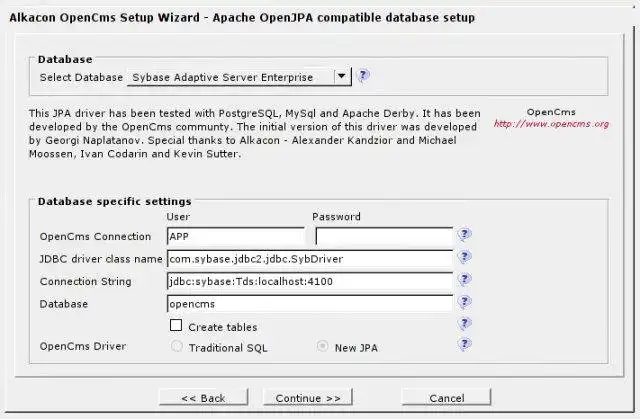Screen dimensions: 640x419
Task: Click help icon next to Create tables
Action: coord(465,324)
